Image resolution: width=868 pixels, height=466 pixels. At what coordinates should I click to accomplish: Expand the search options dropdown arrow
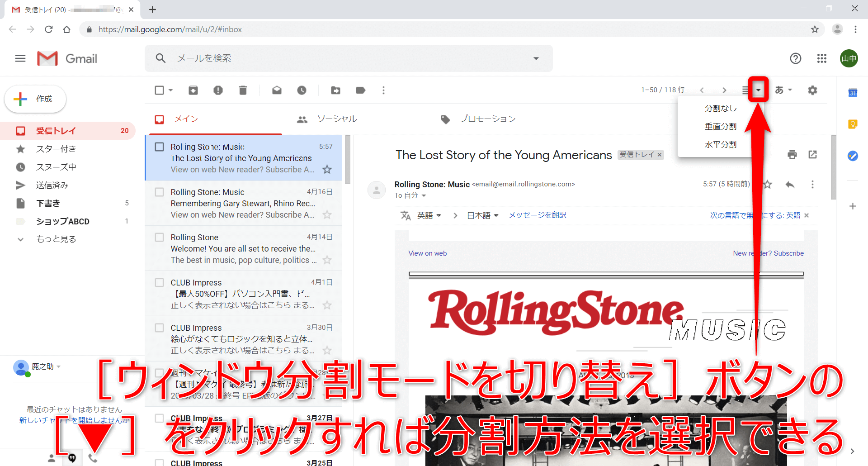(x=536, y=58)
